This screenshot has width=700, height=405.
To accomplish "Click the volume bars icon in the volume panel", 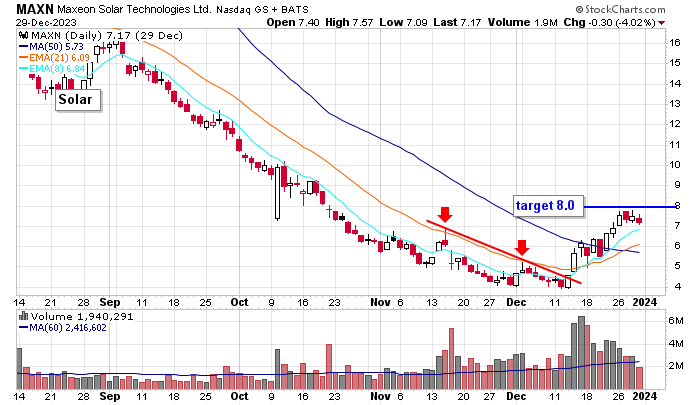I will click(x=24, y=316).
